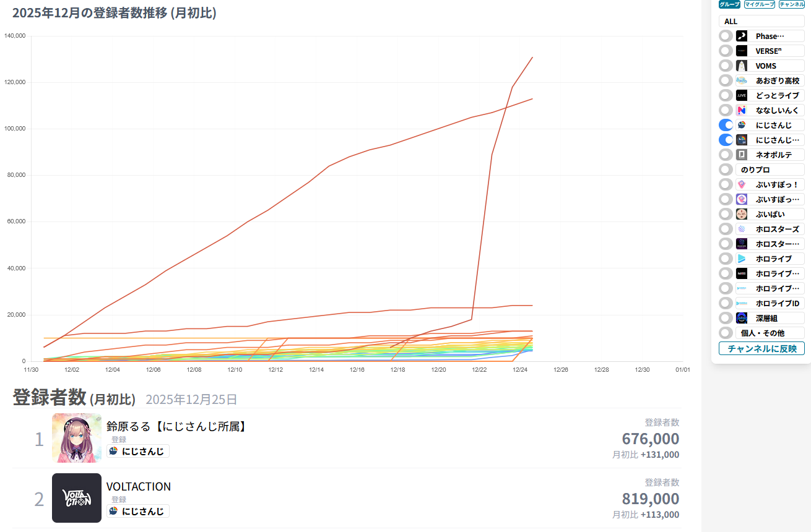Click the ななしいんく logo icon
This screenshot has height=532, width=811.
click(742, 110)
